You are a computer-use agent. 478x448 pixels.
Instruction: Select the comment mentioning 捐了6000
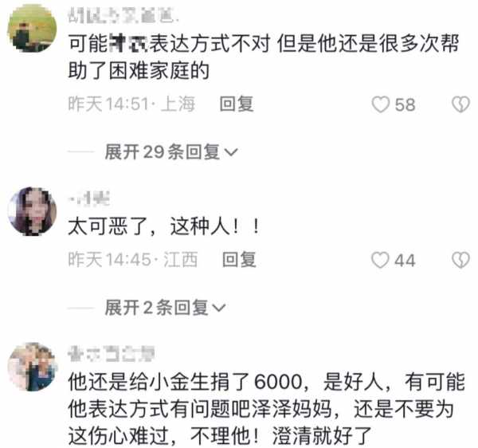click(266, 409)
